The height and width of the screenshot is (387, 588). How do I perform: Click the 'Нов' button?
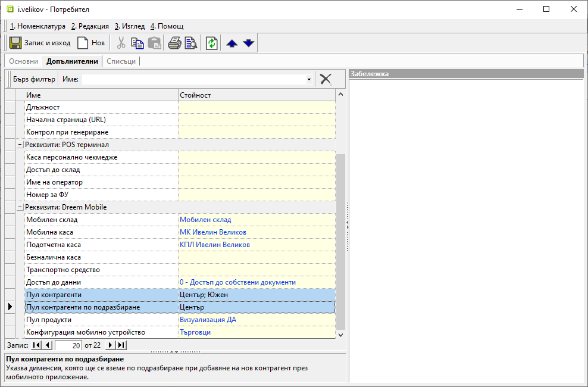(91, 43)
